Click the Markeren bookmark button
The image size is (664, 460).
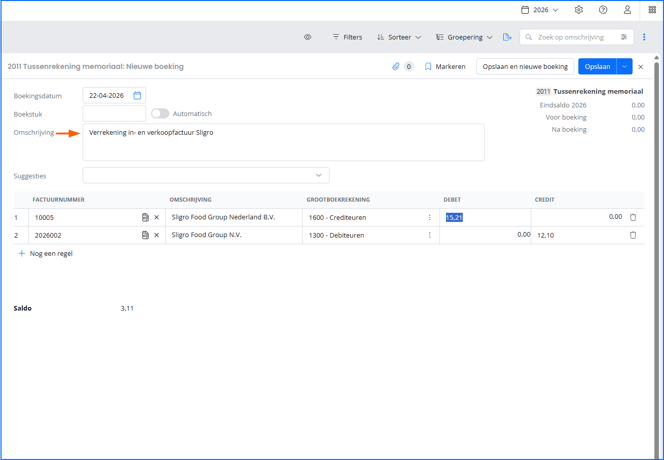click(445, 67)
